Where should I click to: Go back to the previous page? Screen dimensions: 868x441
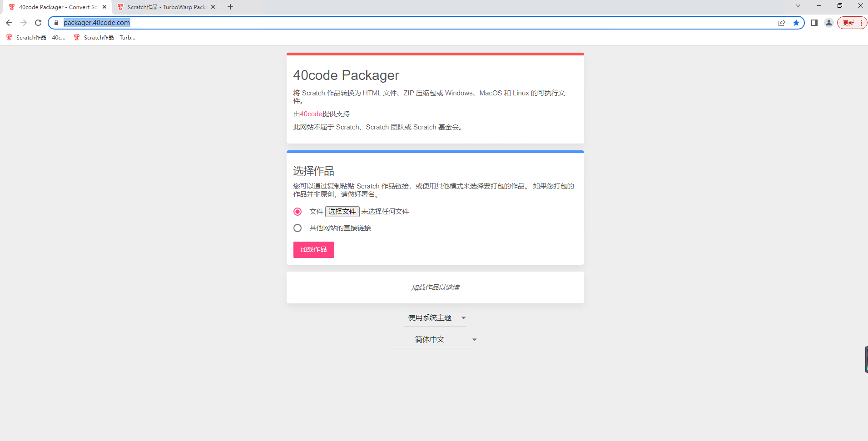9,23
